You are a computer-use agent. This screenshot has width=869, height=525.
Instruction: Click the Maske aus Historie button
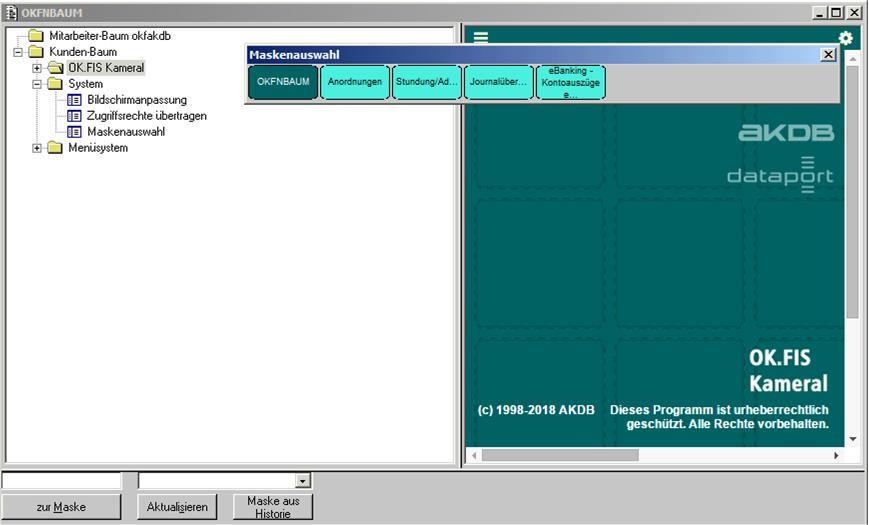pyautogui.click(x=273, y=507)
